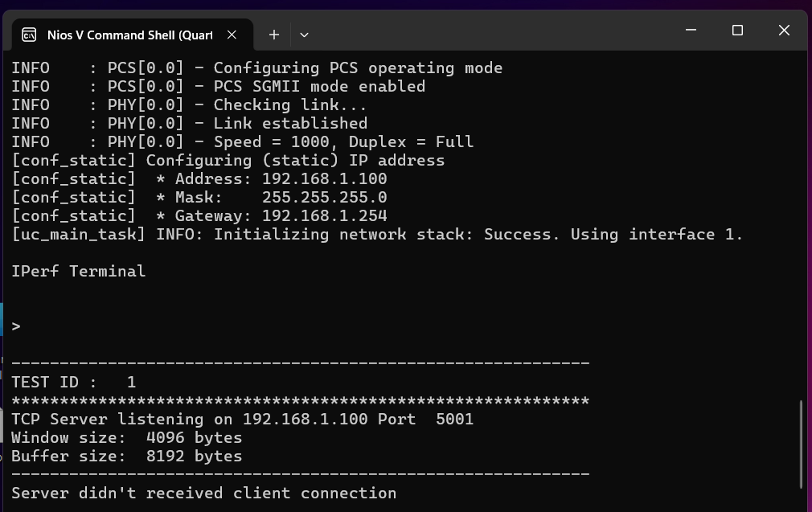Close the Nios V Command Shell tab

[x=232, y=35]
